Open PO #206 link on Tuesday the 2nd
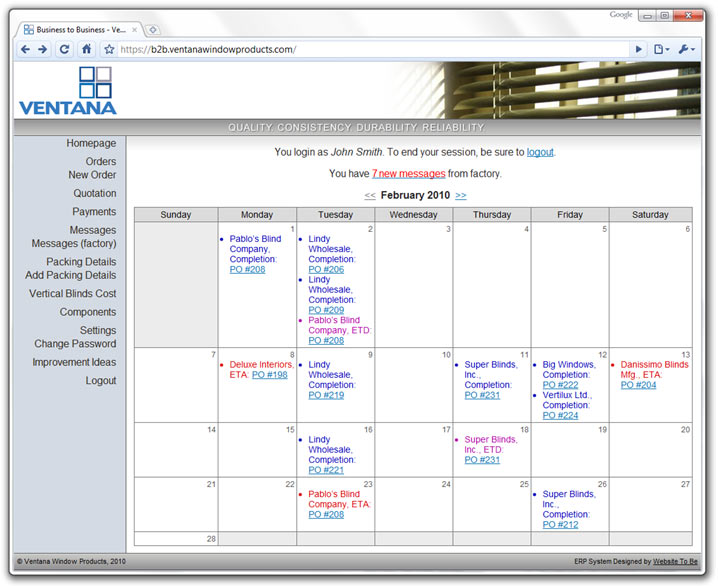The height and width of the screenshot is (586, 718). pyautogui.click(x=326, y=270)
